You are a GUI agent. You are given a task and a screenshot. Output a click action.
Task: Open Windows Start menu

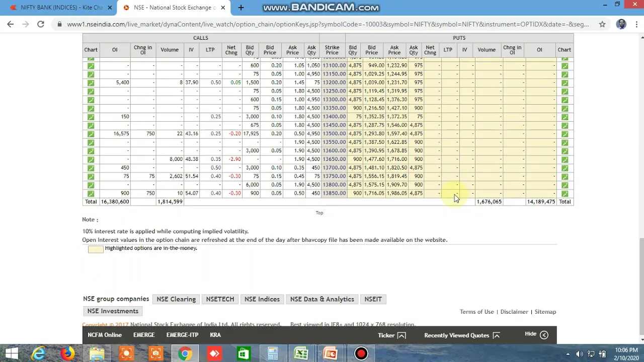[11, 353]
